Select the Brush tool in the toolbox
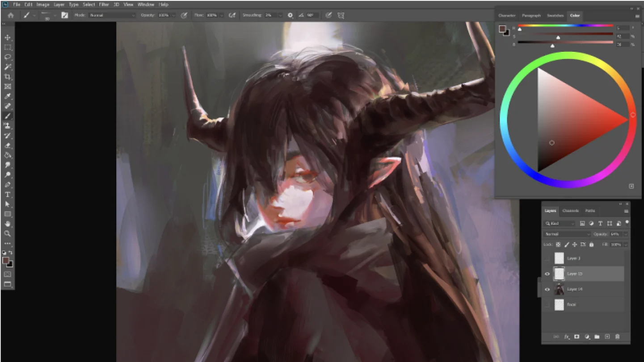 point(8,116)
